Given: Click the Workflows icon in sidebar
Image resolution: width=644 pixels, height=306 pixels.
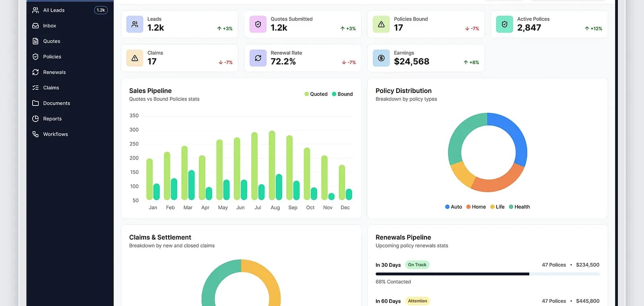Looking at the screenshot, I should (35, 134).
